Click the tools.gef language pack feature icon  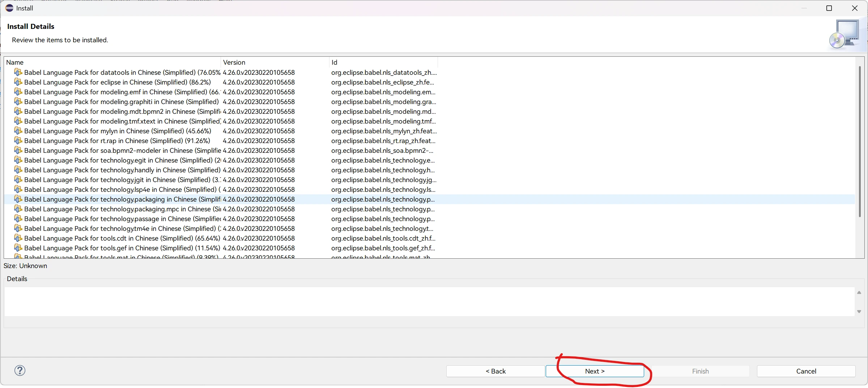point(18,248)
